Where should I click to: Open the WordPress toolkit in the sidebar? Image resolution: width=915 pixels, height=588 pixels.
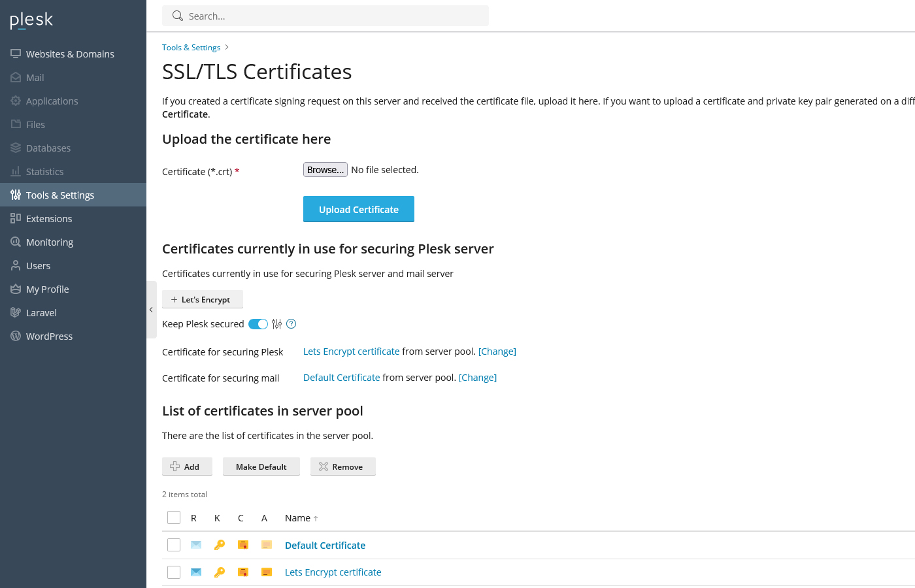point(49,336)
